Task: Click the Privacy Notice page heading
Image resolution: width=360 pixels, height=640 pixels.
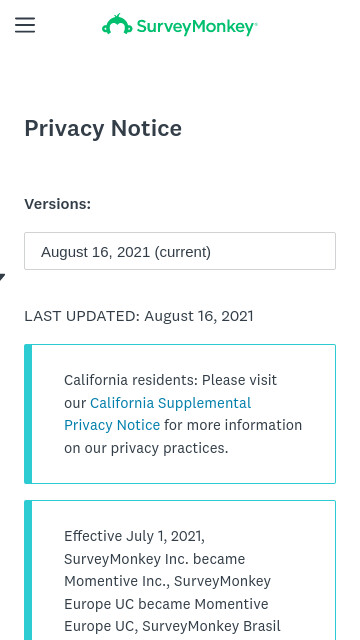Action: tap(103, 128)
